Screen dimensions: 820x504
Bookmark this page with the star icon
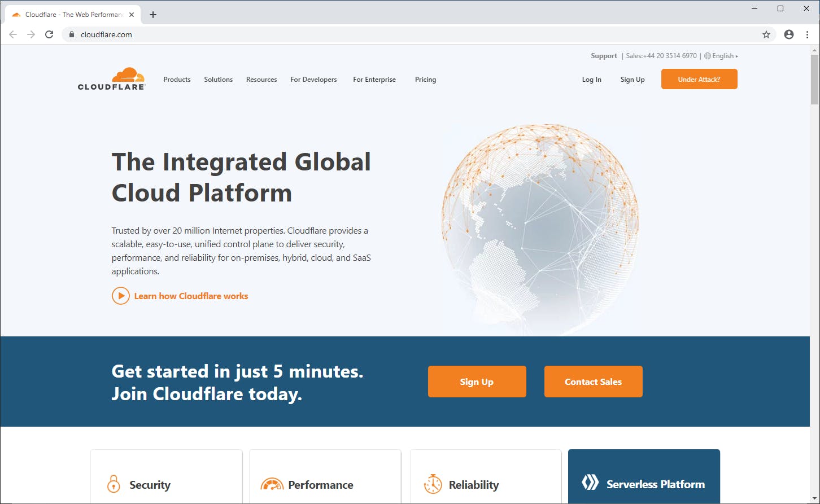tap(766, 34)
